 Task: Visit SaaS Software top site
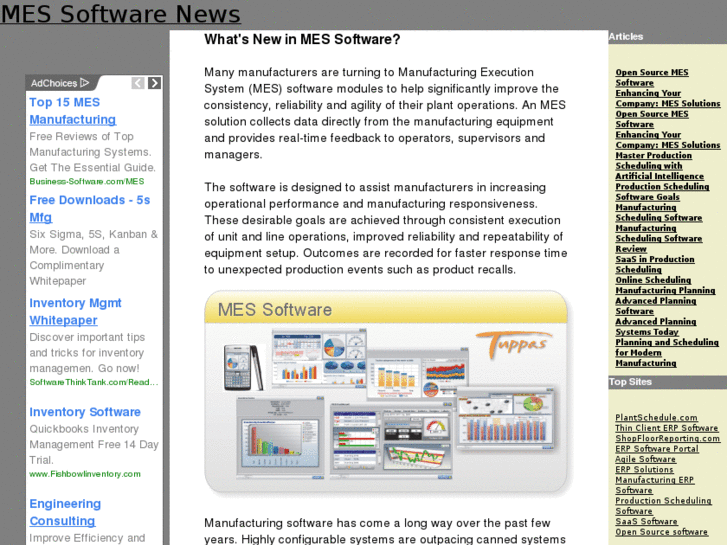point(646,521)
